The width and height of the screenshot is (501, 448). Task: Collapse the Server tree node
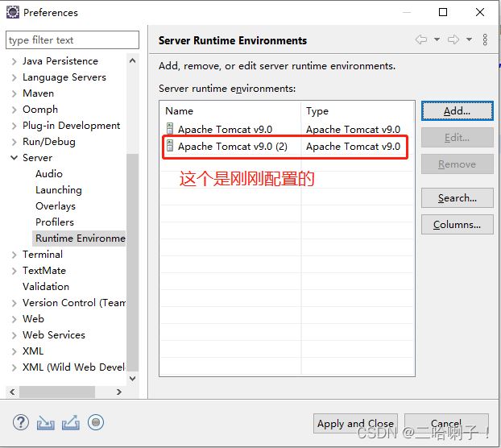(14, 158)
